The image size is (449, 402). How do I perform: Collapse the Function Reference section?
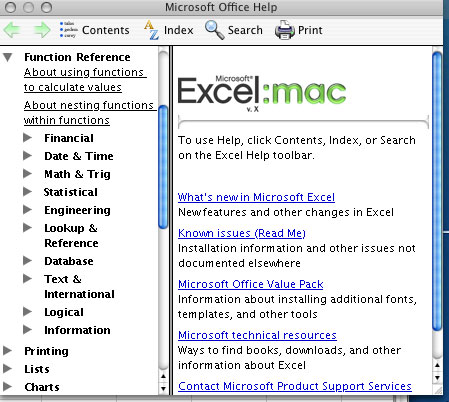click(x=8, y=57)
